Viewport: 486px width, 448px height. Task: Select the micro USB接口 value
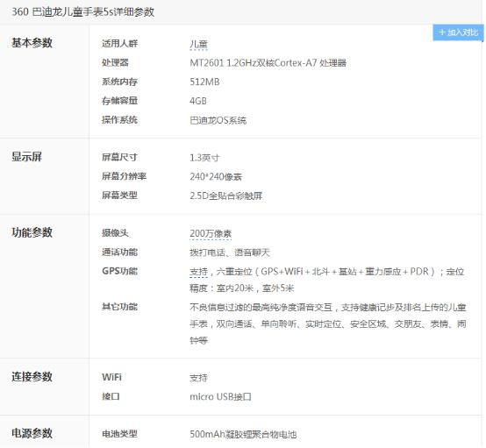pyautogui.click(x=220, y=397)
